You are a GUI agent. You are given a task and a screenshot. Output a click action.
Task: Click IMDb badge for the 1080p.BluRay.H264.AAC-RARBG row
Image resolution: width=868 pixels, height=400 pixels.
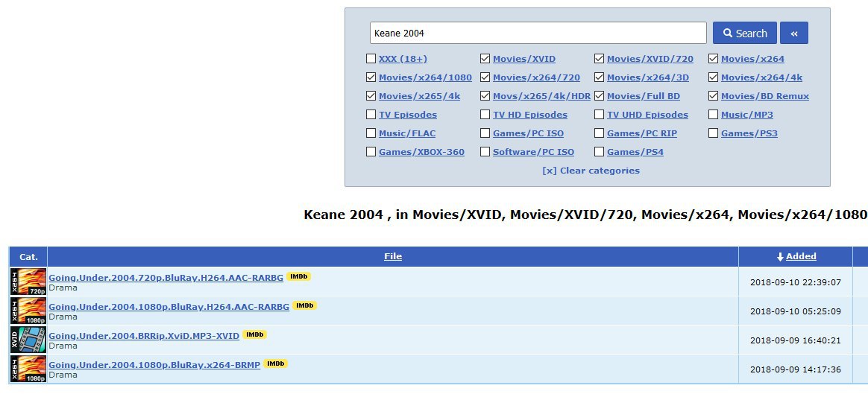304,305
